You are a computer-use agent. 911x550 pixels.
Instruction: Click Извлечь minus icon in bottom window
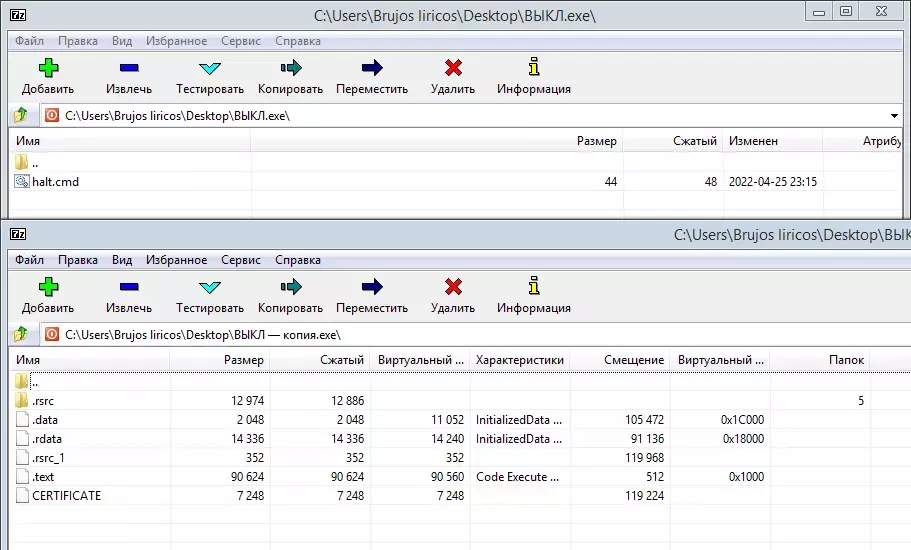point(129,287)
